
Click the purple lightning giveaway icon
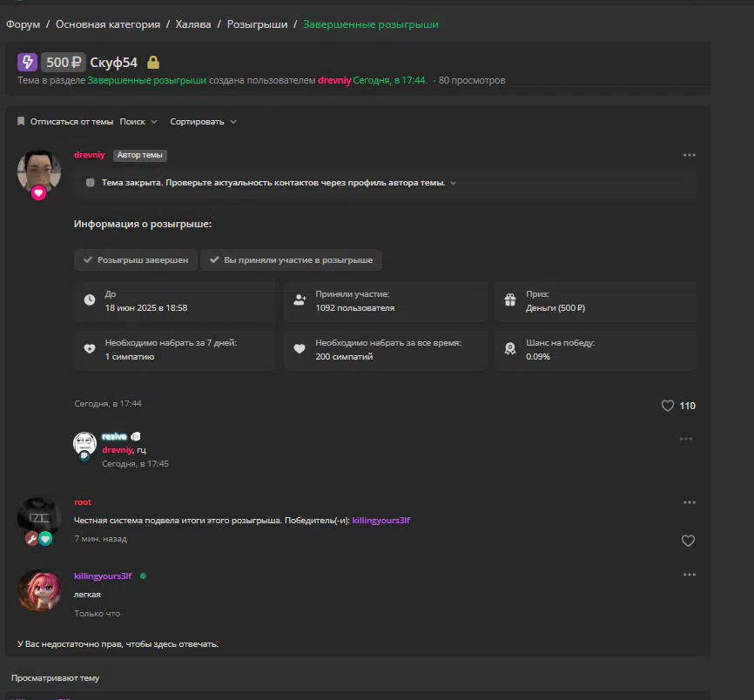pos(27,62)
